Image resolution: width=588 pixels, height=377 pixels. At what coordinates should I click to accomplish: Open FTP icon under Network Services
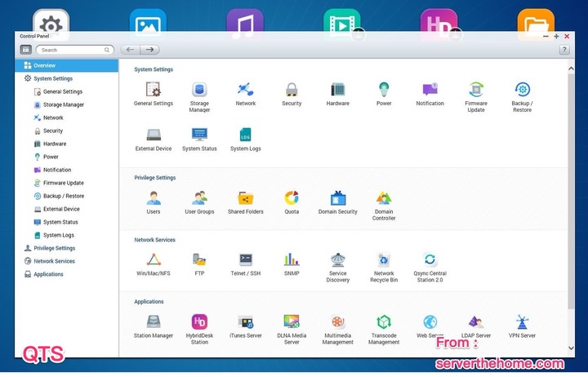point(199,259)
